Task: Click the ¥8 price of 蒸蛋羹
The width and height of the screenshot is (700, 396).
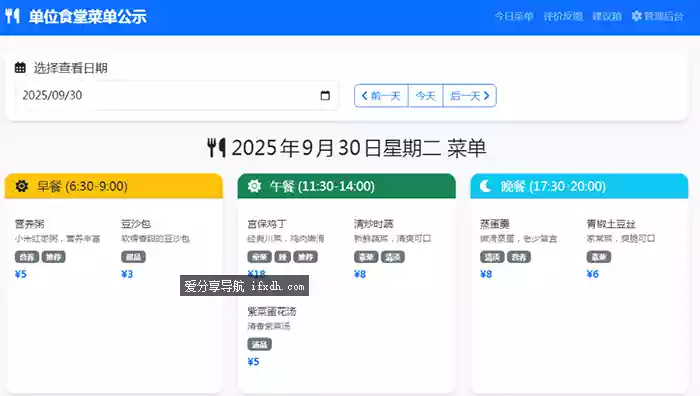Action: click(486, 274)
